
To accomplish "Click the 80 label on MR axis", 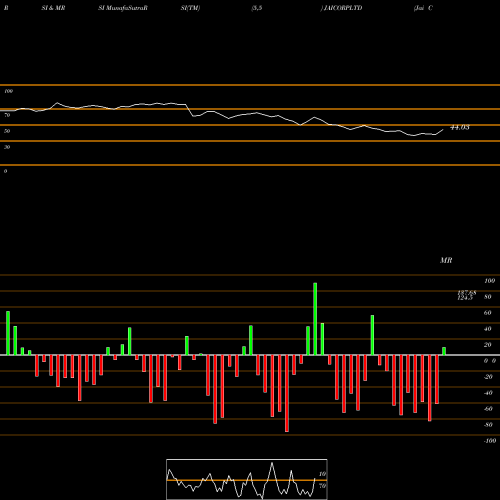I will pyautogui.click(x=488, y=297).
